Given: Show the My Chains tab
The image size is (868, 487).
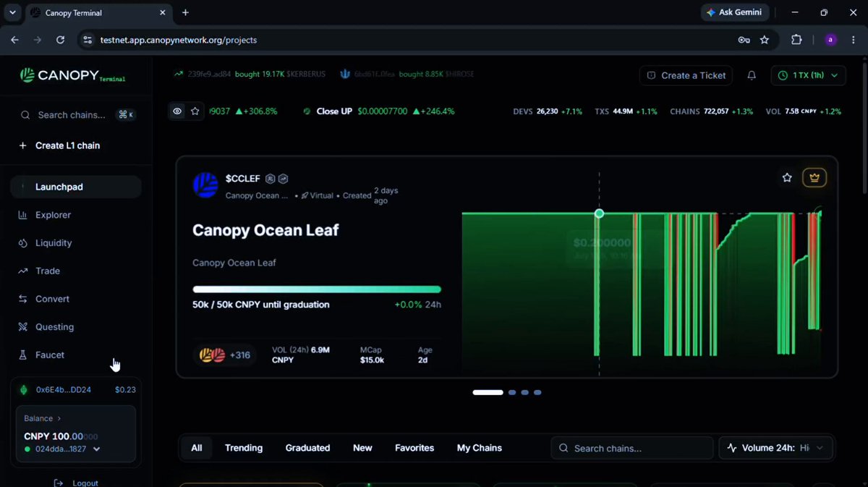Looking at the screenshot, I should pos(480,448).
